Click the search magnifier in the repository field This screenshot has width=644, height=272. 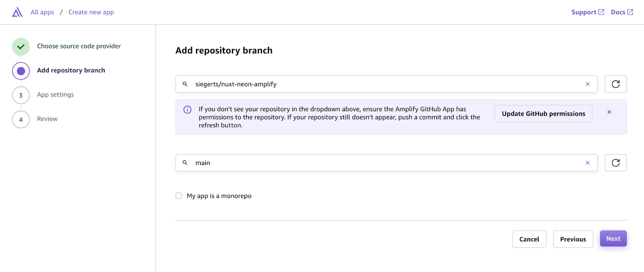click(185, 84)
